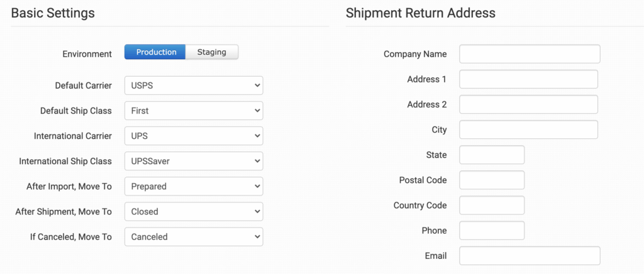644x274 pixels.
Task: Select the Country Code input
Action: pos(492,205)
